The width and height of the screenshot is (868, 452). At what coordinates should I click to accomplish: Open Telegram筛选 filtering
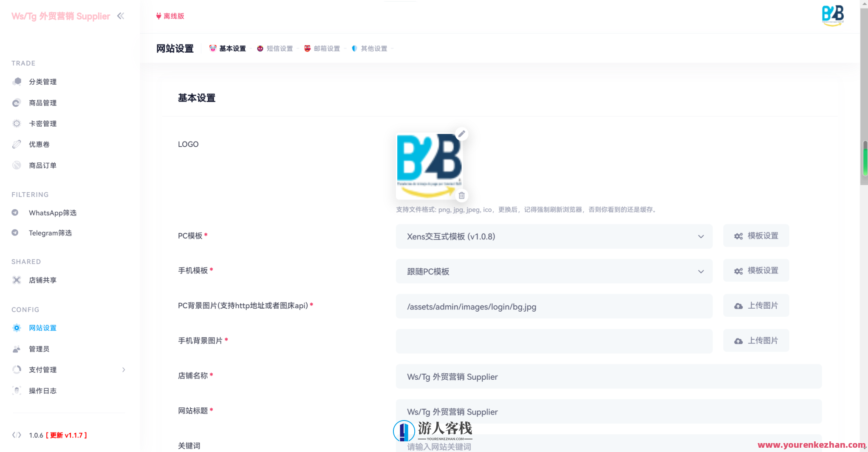51,233
